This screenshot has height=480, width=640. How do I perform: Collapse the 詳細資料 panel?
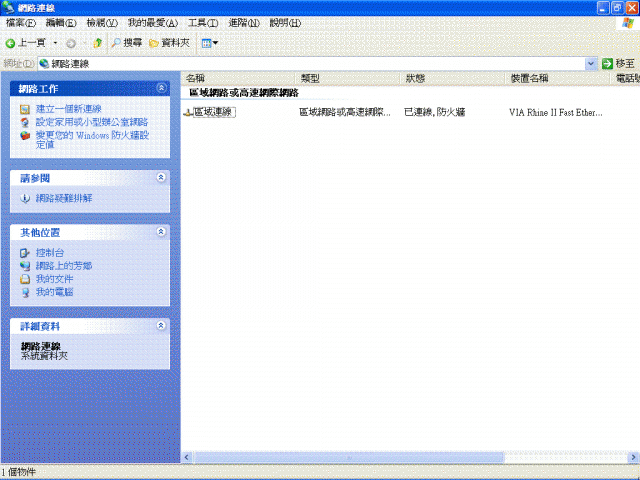click(x=161, y=326)
